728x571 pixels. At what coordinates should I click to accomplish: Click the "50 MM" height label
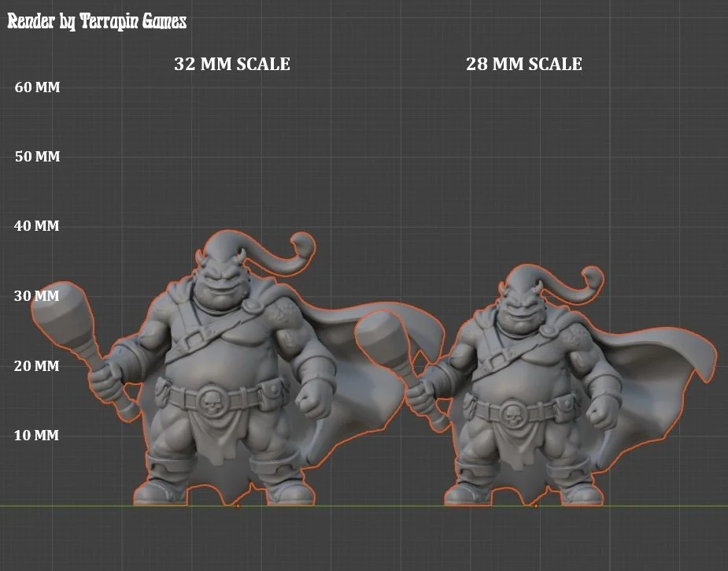tap(37, 157)
